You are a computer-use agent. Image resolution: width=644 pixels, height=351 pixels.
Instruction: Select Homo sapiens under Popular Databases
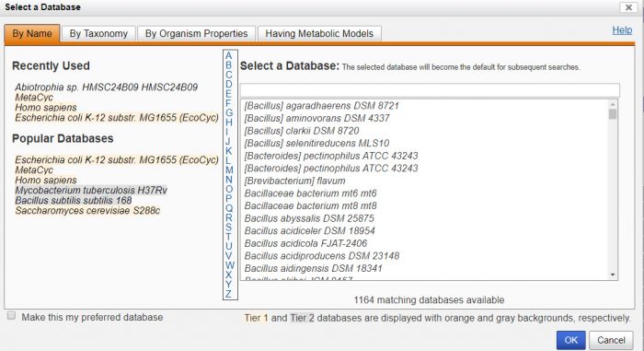(x=46, y=180)
